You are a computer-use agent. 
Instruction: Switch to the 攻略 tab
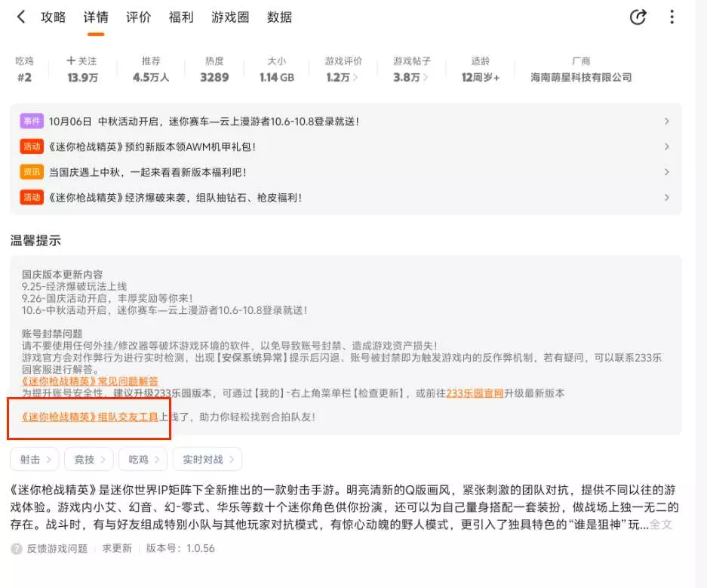(54, 17)
